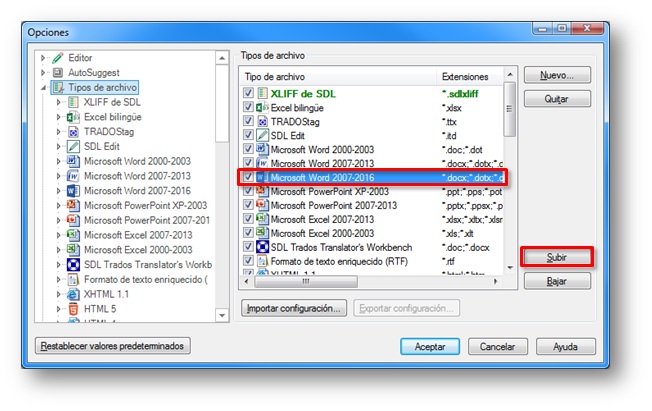Select Microsoft Word 2007-2016 row text
The width and height of the screenshot is (652, 411).
point(322,178)
